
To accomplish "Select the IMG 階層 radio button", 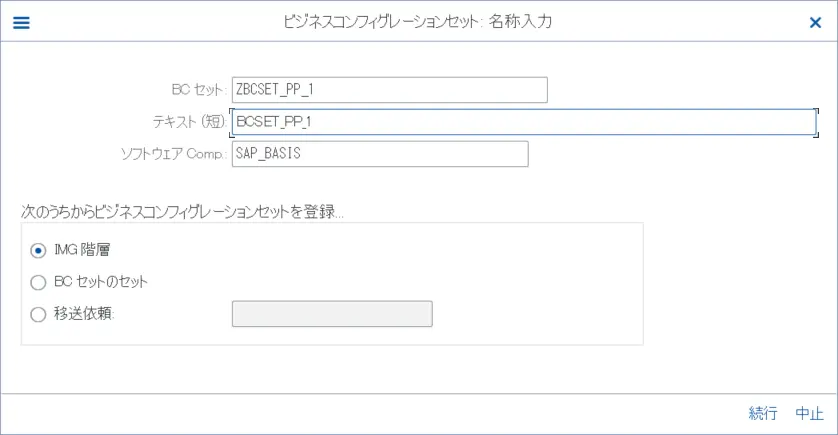I will [x=38, y=250].
